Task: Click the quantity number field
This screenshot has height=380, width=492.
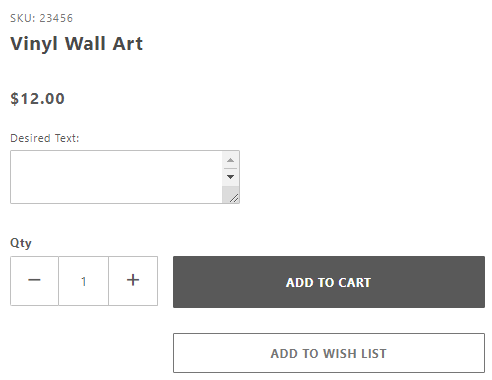Action: coord(83,281)
